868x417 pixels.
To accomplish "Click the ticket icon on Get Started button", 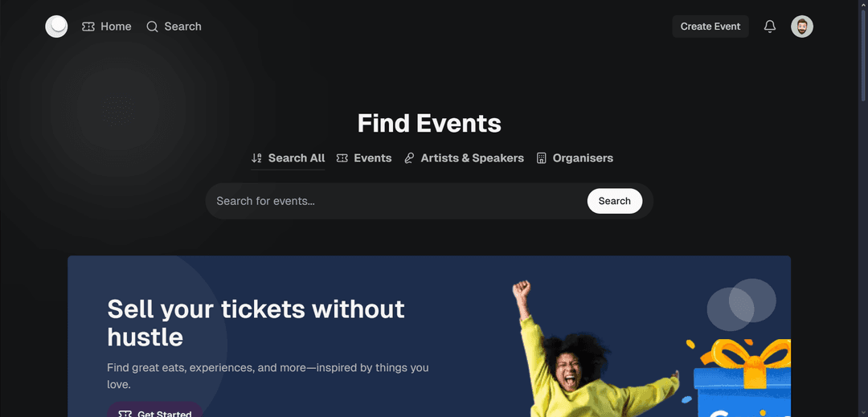I will tap(125, 414).
